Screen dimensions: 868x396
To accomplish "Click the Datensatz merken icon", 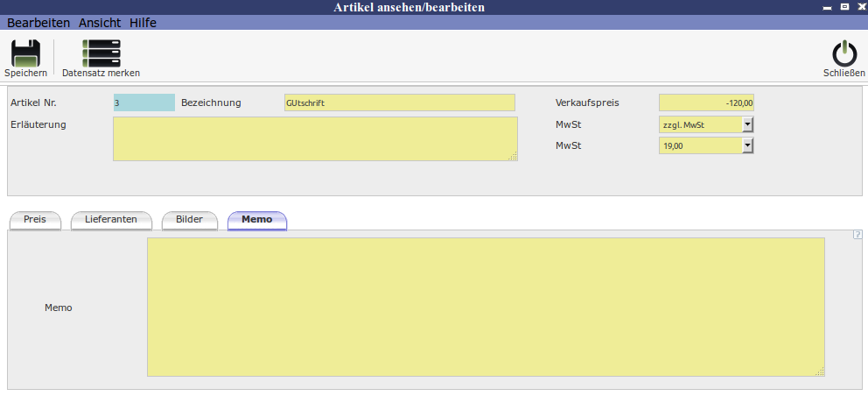I will pos(101,54).
